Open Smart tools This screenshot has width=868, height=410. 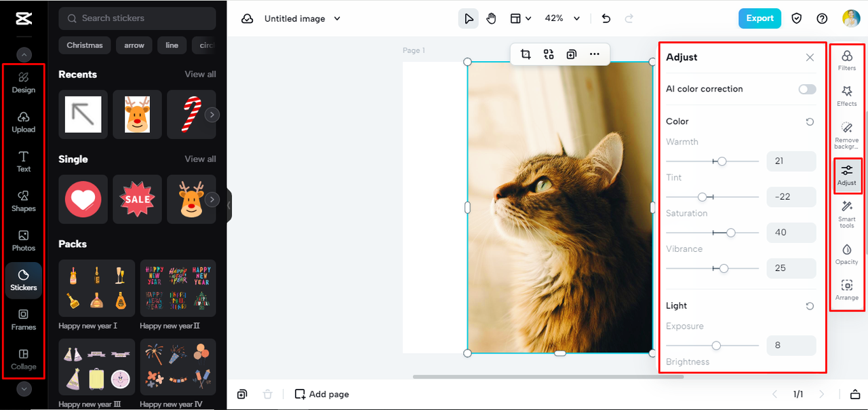coord(847,214)
